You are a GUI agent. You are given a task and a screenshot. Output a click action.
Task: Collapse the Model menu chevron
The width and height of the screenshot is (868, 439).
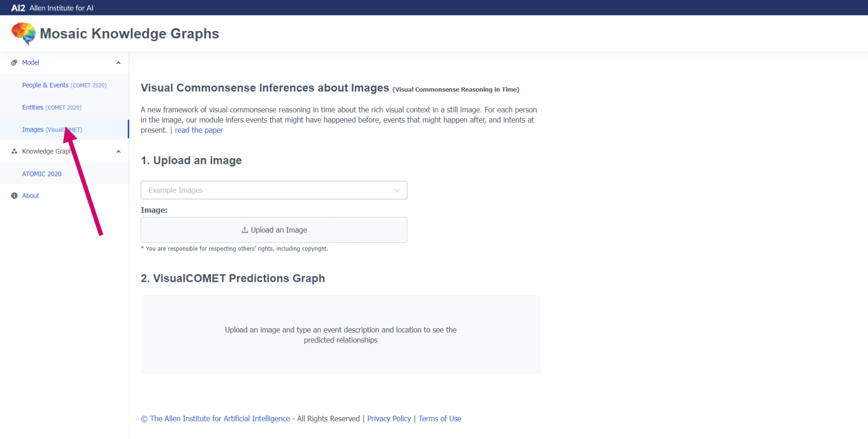click(119, 63)
